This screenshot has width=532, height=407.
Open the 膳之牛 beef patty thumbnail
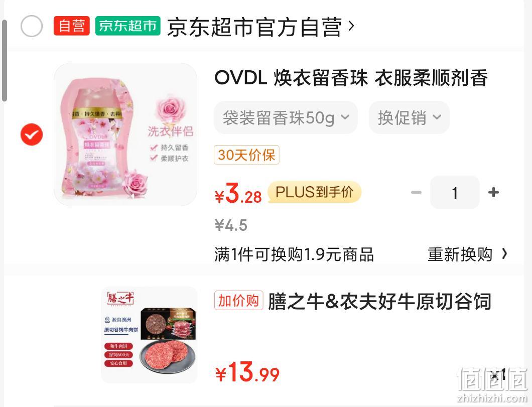tap(149, 335)
